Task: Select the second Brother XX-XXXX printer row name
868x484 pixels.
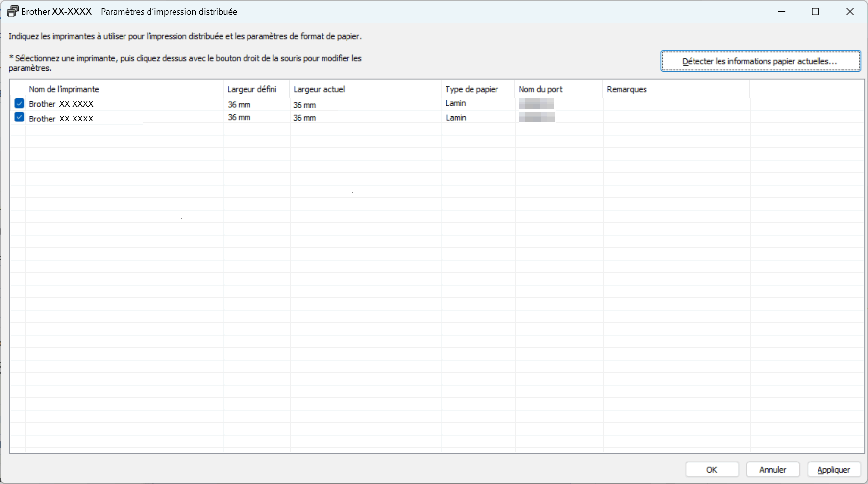Action: click(x=61, y=119)
